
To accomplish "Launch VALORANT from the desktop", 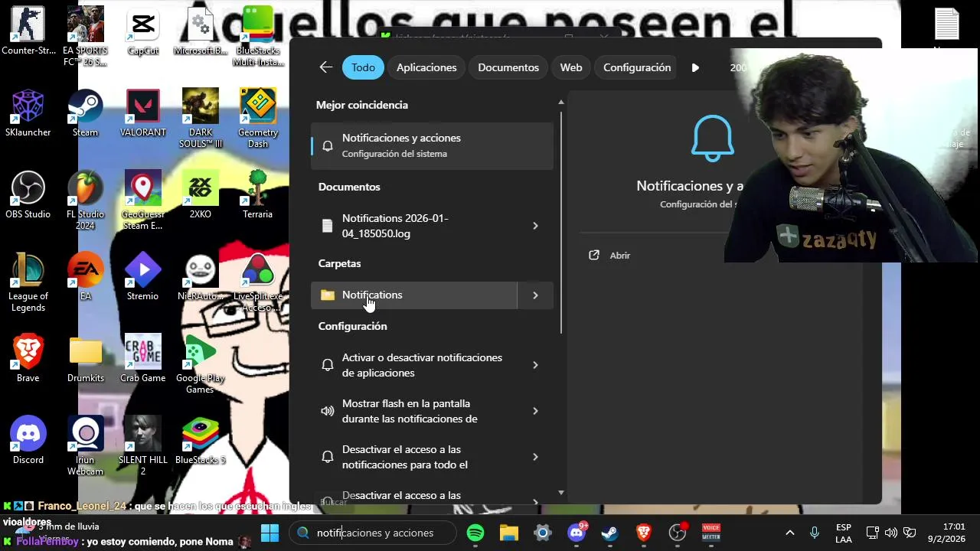I will coord(143,112).
